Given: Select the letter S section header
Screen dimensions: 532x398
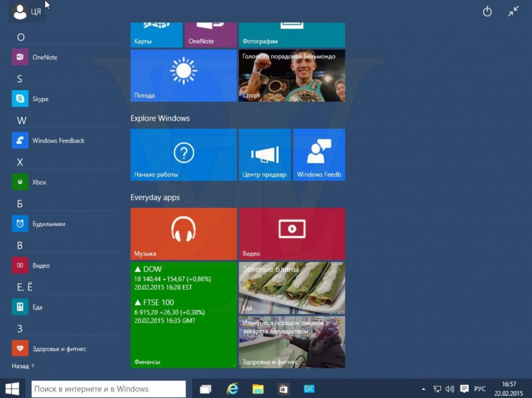Looking at the screenshot, I should (20, 79).
